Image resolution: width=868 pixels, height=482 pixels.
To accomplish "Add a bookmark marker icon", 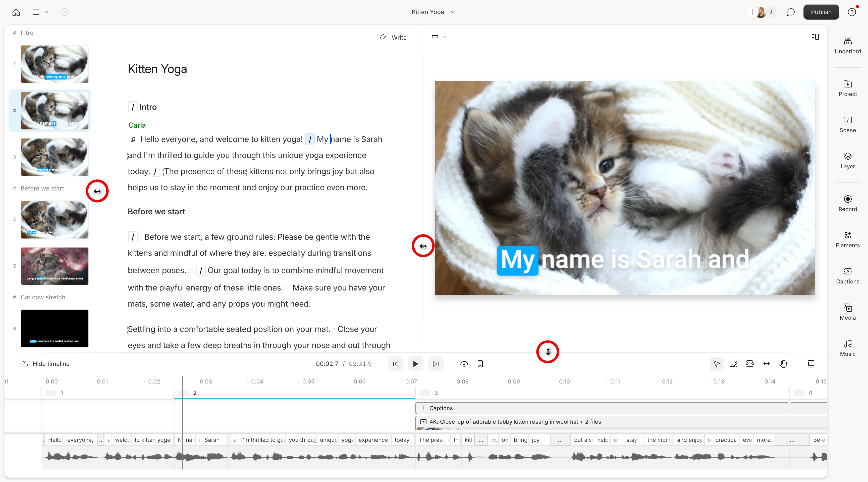I will coord(480,364).
